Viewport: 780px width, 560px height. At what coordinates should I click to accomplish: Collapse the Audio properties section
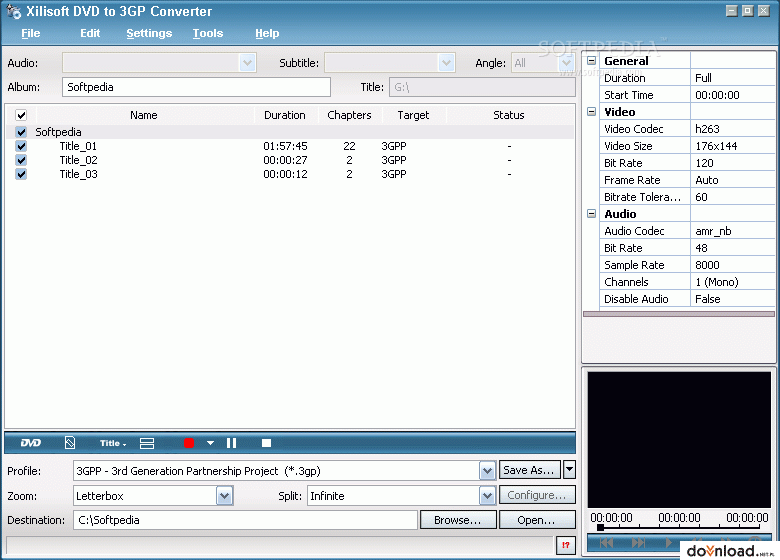(x=591, y=213)
